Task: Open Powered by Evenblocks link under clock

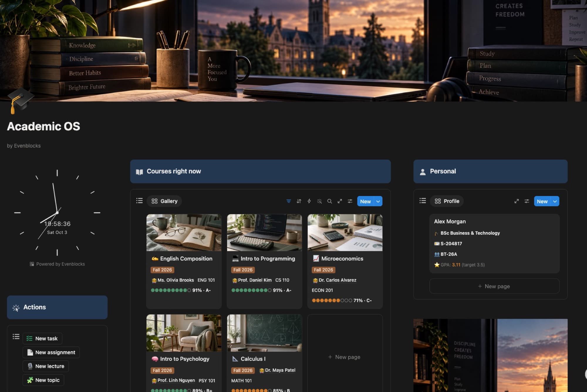Action: (x=57, y=264)
